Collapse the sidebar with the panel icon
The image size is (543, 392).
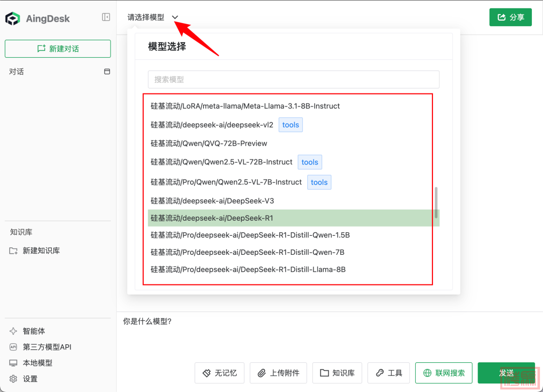106,17
